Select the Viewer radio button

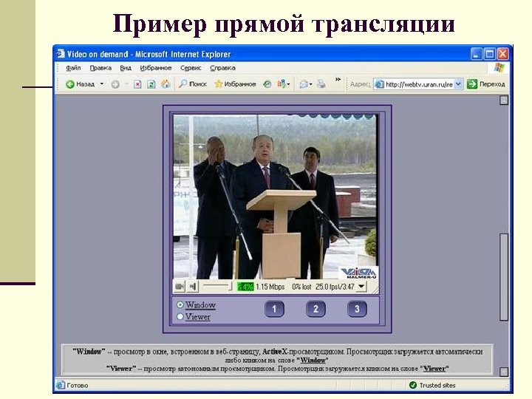(x=180, y=316)
